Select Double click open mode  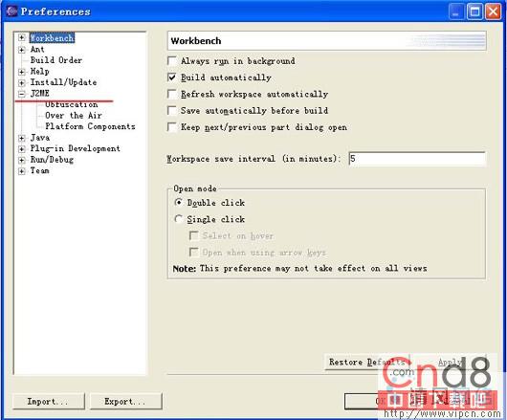click(x=179, y=203)
